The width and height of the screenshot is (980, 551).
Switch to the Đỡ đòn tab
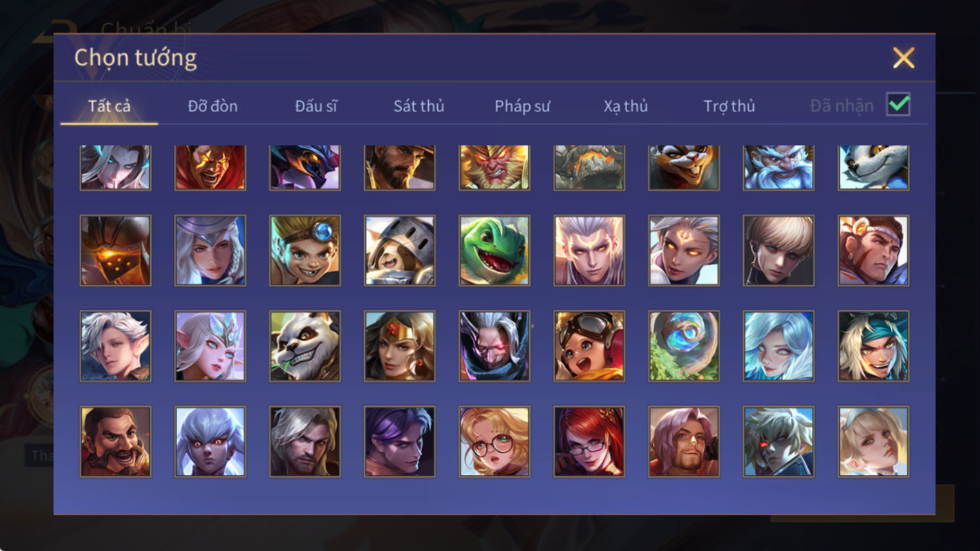pos(212,106)
